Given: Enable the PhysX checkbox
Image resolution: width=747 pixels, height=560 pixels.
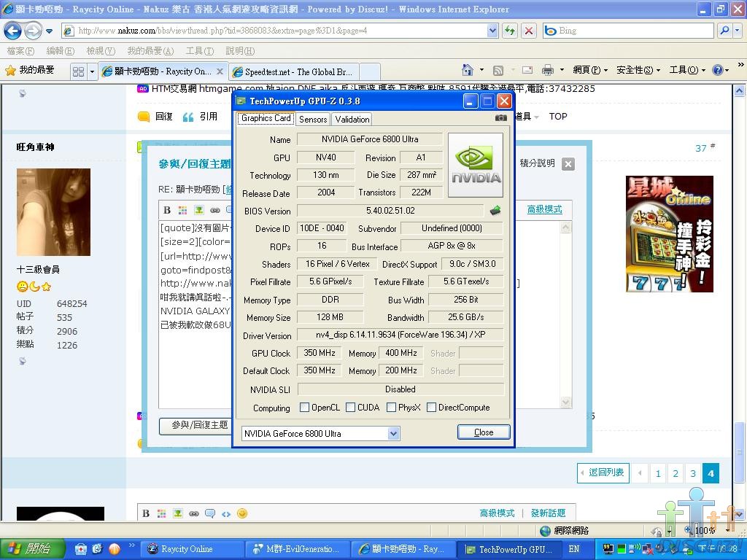Looking at the screenshot, I should (x=391, y=408).
